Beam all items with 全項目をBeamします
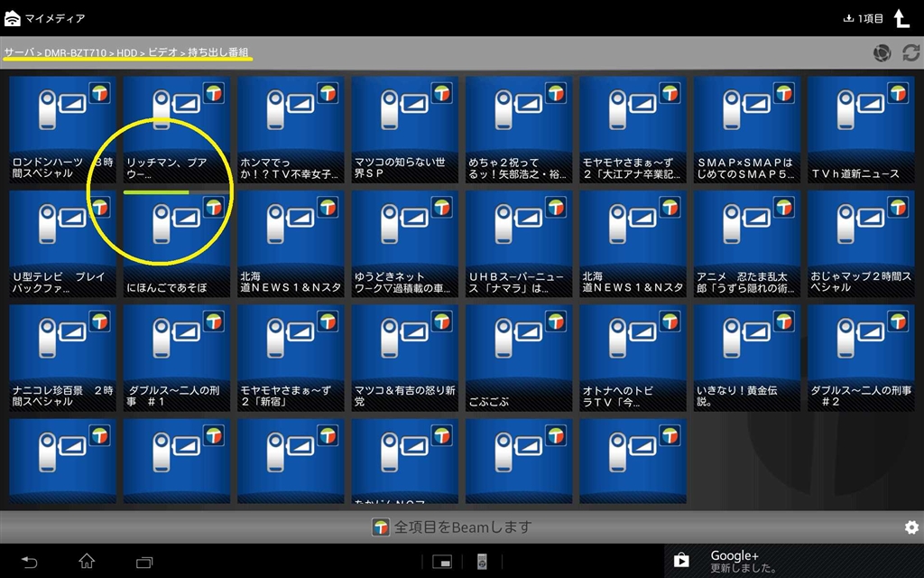 tap(452, 527)
